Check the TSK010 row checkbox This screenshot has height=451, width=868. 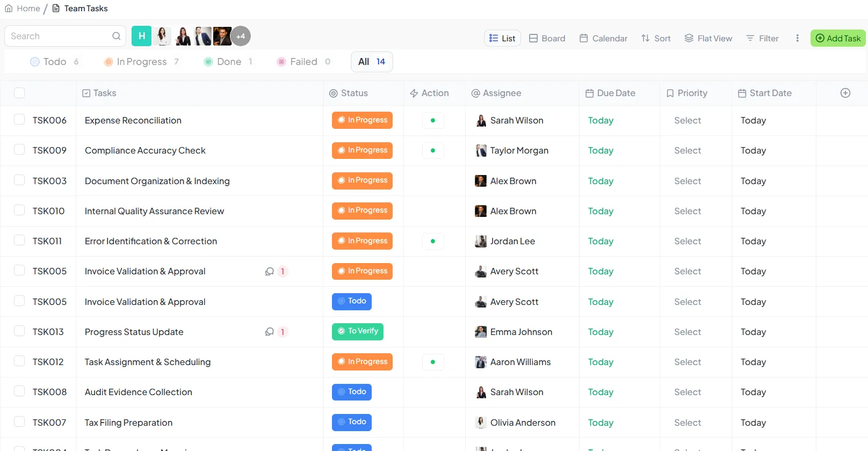click(19, 210)
